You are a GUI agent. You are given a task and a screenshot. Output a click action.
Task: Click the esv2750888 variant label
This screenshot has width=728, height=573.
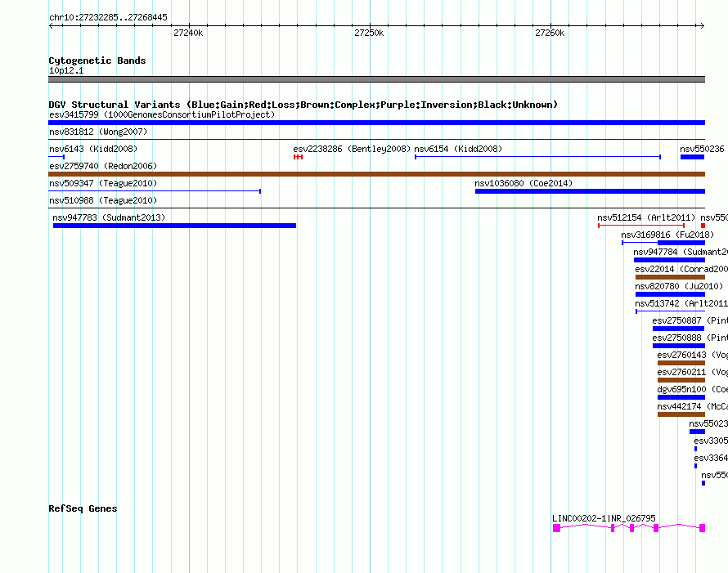690,338
